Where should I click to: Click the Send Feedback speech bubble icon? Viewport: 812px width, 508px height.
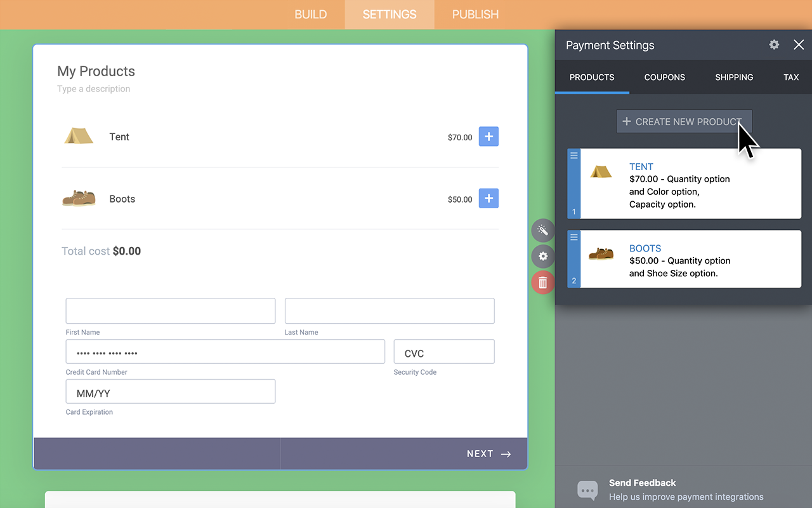click(587, 490)
